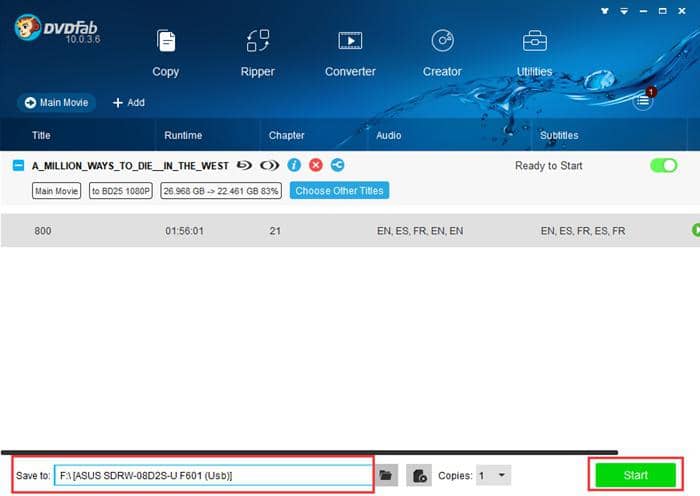Maximize the DVDFab window
Screen dimensions: 700x496
pos(662,11)
